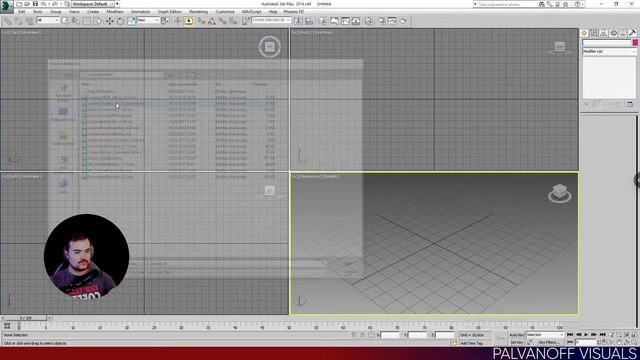640x360 pixels.
Task: Open the Display tab in the command panel
Action: coord(623,33)
